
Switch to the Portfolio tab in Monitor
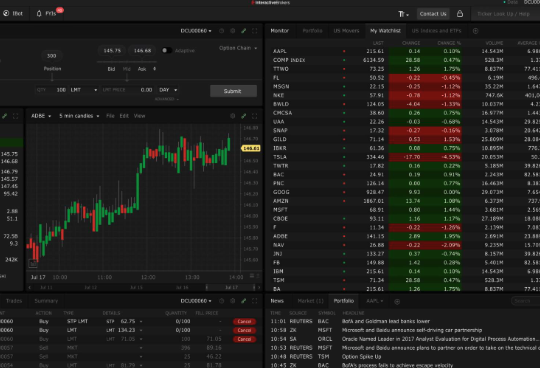tap(312, 31)
